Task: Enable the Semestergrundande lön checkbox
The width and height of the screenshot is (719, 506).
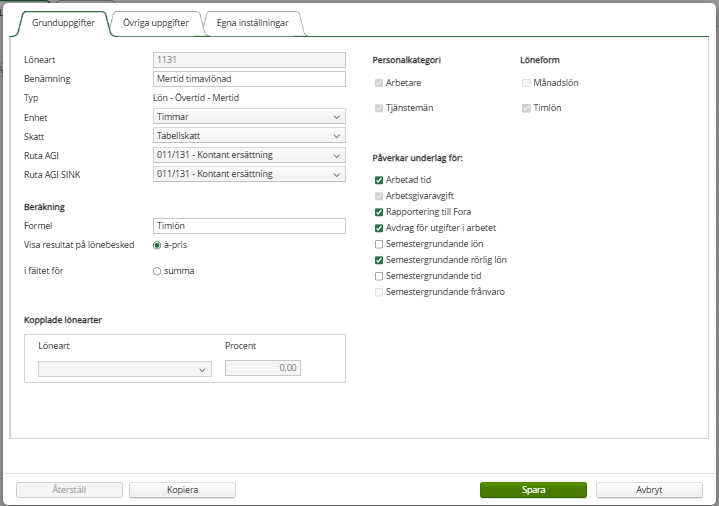Action: click(x=379, y=244)
